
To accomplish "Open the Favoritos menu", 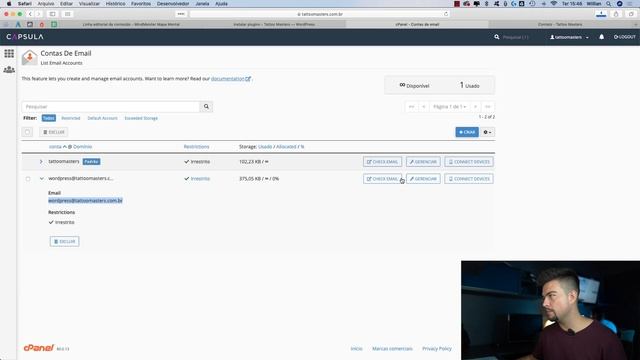I will coord(141,4).
